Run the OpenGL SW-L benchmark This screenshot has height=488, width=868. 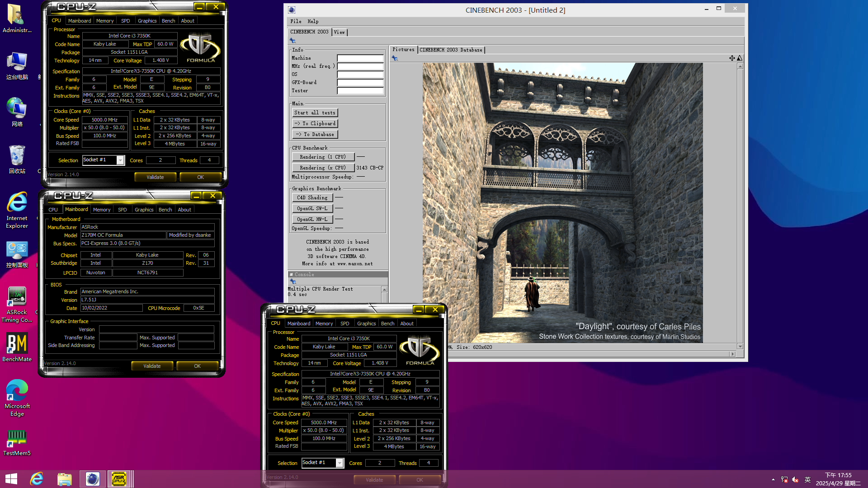coord(312,208)
